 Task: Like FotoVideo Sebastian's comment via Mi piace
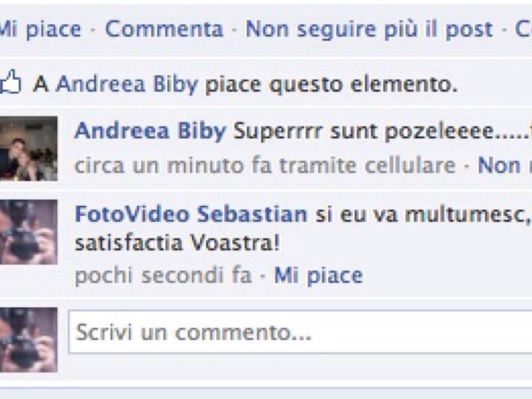[318, 275]
